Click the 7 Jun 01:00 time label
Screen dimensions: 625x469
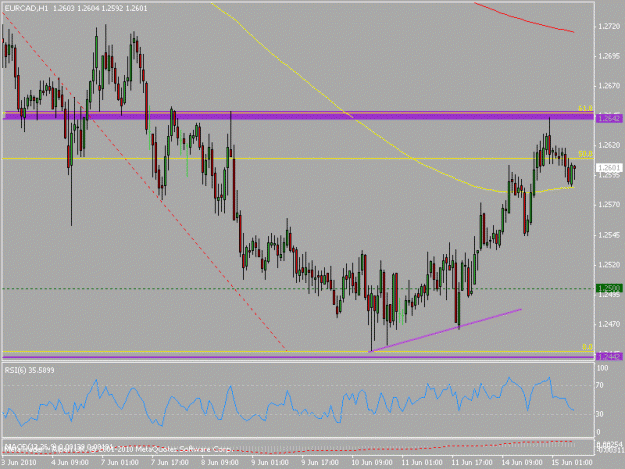(x=120, y=463)
